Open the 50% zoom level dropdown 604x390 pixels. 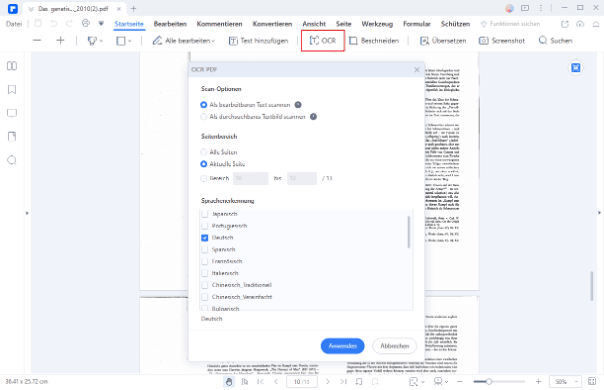click(565, 382)
